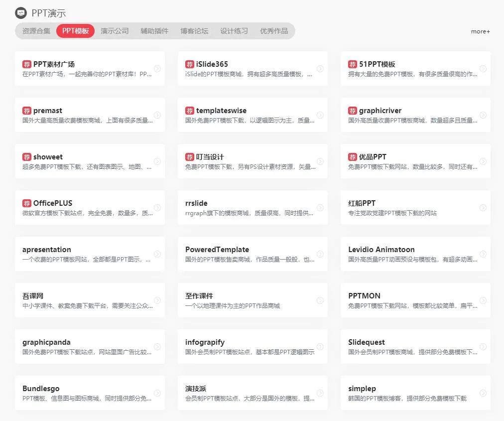Click the red 荐 badge next to iSlide365
Viewport: 504px width, 421px height.
[x=190, y=64]
